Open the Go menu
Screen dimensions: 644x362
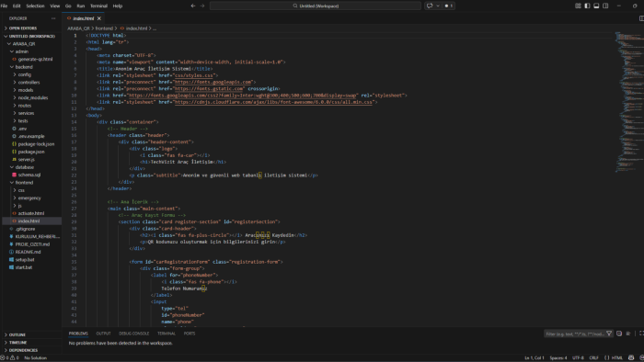pyautogui.click(x=68, y=6)
